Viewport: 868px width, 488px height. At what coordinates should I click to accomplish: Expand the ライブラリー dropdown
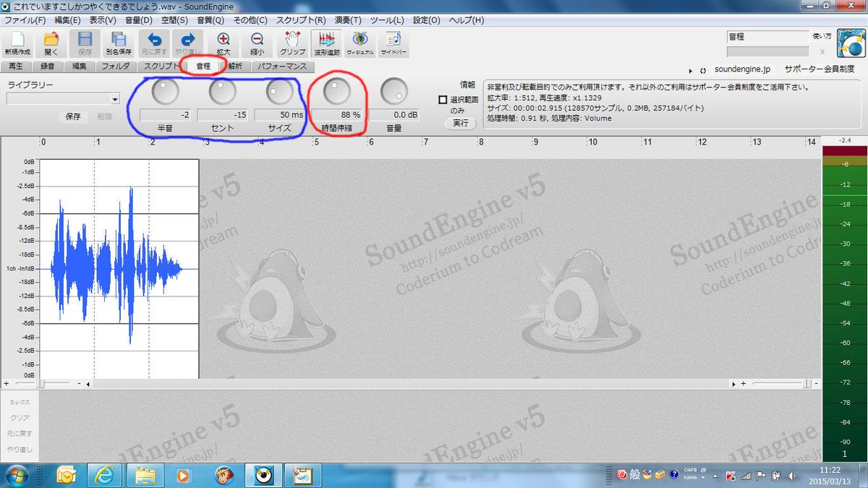pos(114,100)
